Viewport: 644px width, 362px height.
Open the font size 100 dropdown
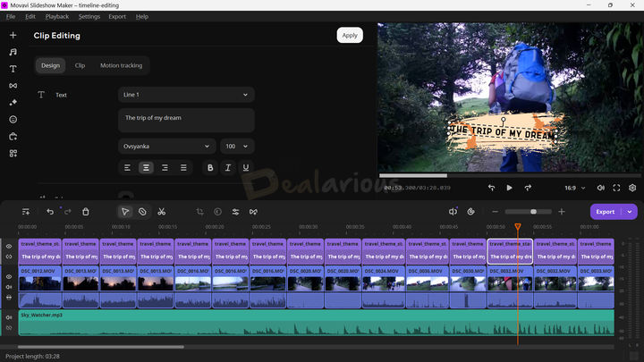pyautogui.click(x=237, y=146)
